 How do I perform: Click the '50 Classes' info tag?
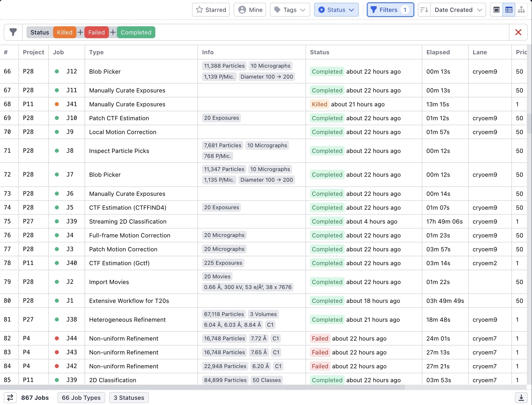266,380
